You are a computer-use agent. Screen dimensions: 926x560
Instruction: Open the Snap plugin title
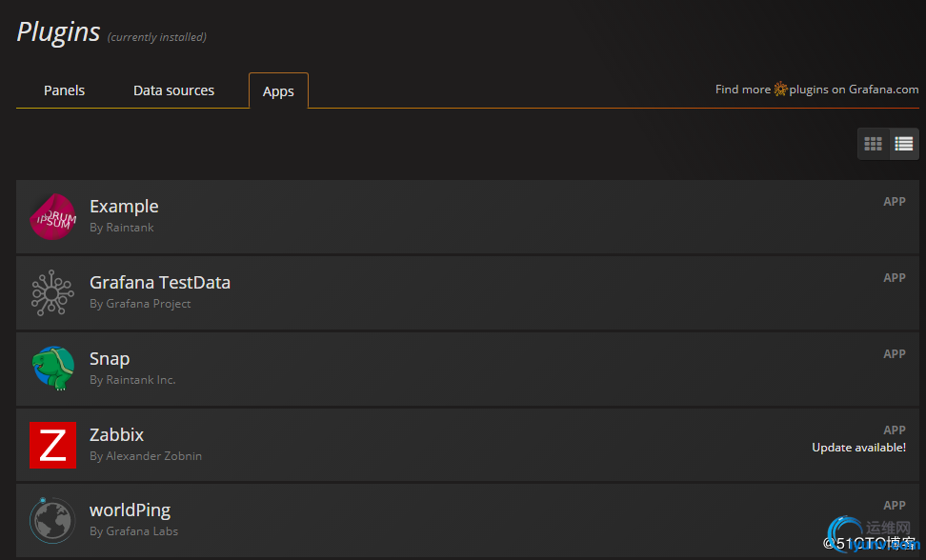coord(110,359)
